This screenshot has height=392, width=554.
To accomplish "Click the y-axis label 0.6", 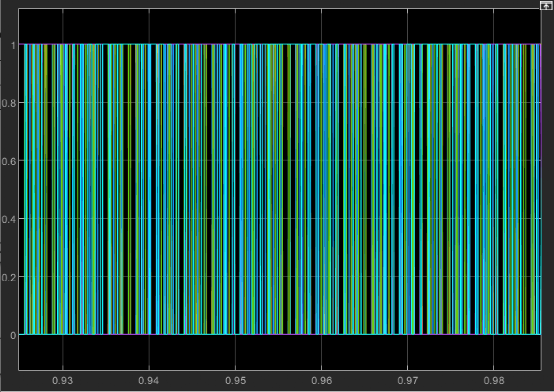I will pos(9,161).
